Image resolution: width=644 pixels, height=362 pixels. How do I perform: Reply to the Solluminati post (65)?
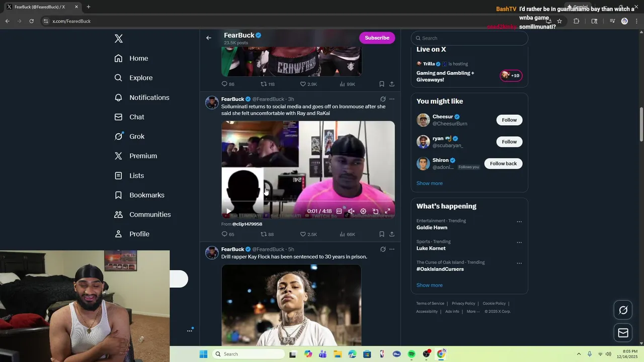[228, 234]
